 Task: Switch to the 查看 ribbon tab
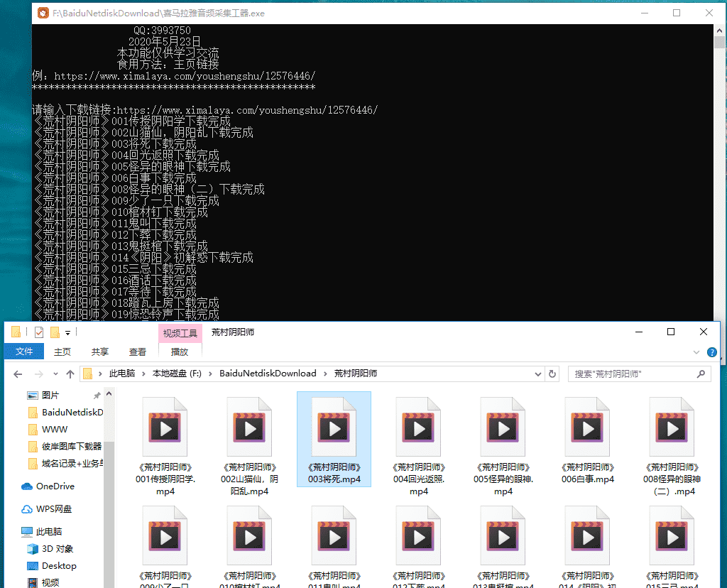pyautogui.click(x=137, y=352)
